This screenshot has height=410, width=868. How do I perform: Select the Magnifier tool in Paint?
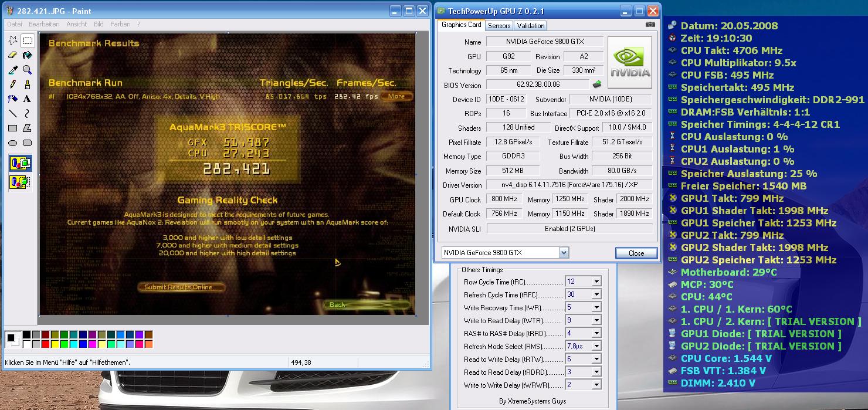point(27,70)
